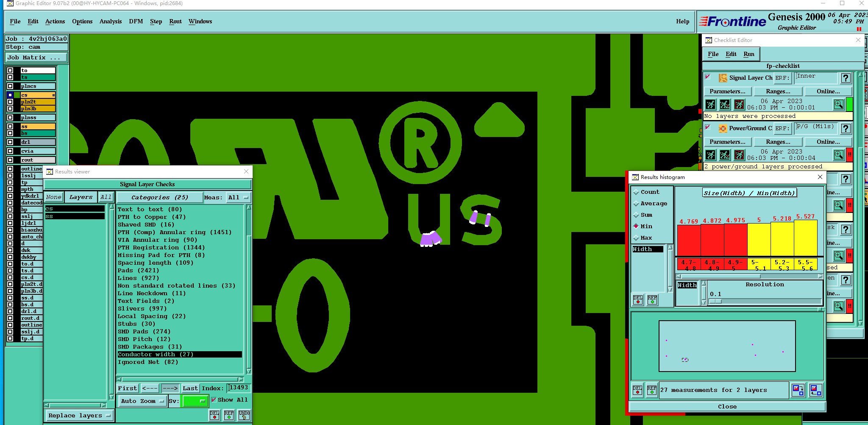
Task: Click help question mark for Signal Layer check
Action: (846, 78)
